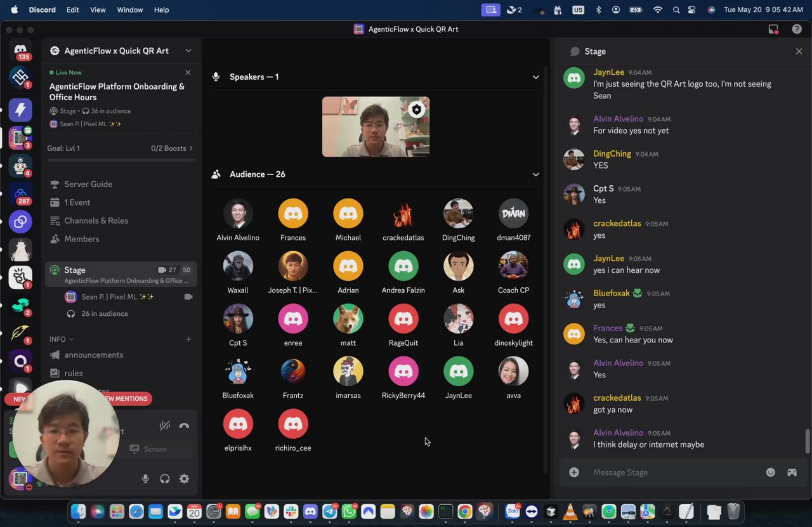Click the chat panel scrollbar
This screenshot has width=812, height=527.
[808, 441]
